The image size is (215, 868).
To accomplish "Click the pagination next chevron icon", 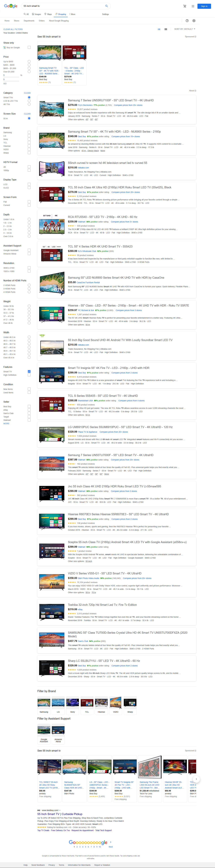I will click(x=111, y=842).
